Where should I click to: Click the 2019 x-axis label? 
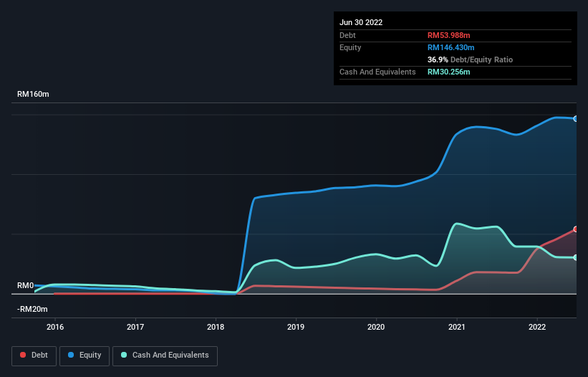click(x=296, y=327)
